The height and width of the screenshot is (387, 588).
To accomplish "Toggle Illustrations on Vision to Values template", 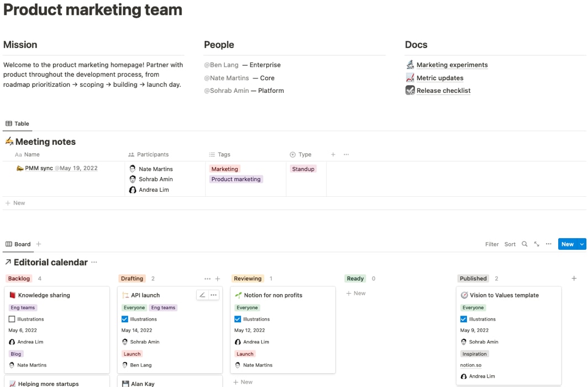I will click(x=463, y=319).
